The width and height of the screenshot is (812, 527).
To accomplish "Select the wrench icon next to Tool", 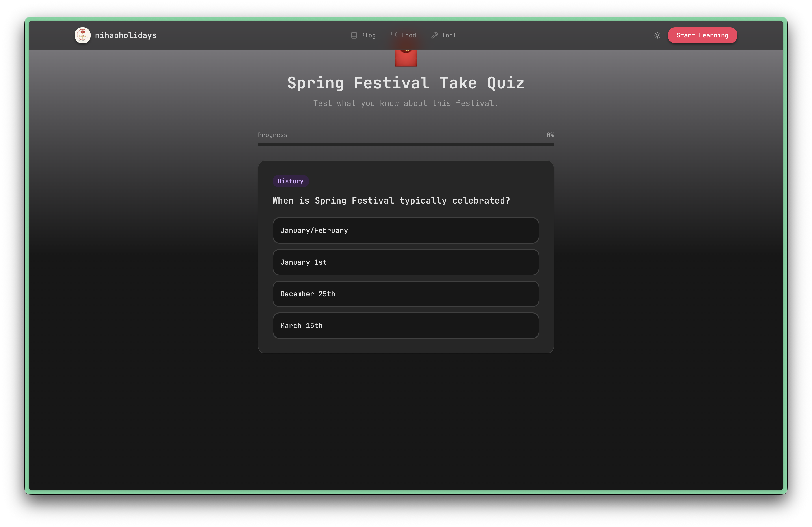I will tap(434, 35).
